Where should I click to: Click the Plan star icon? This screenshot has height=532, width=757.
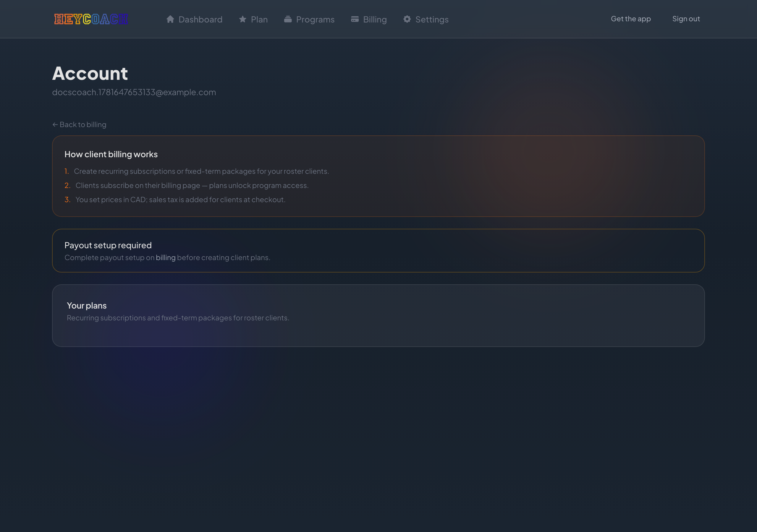pyautogui.click(x=243, y=19)
